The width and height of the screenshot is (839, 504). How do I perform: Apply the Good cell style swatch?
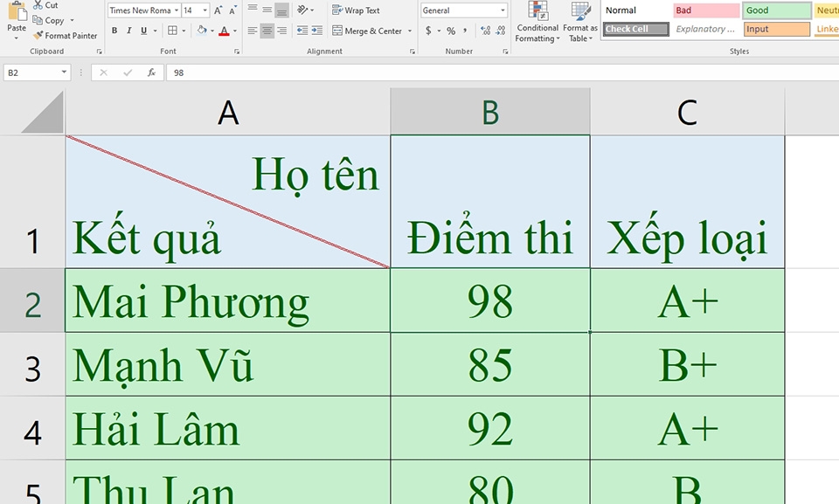click(776, 10)
